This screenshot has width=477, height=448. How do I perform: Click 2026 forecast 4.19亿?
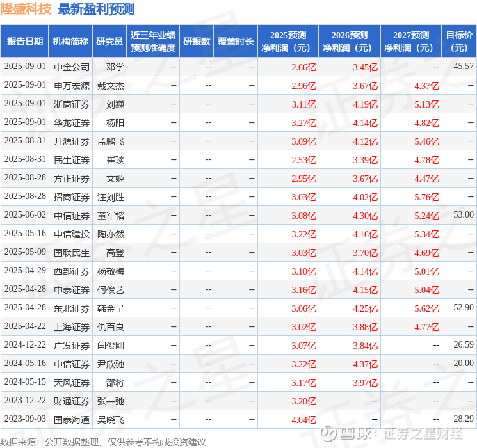click(366, 104)
